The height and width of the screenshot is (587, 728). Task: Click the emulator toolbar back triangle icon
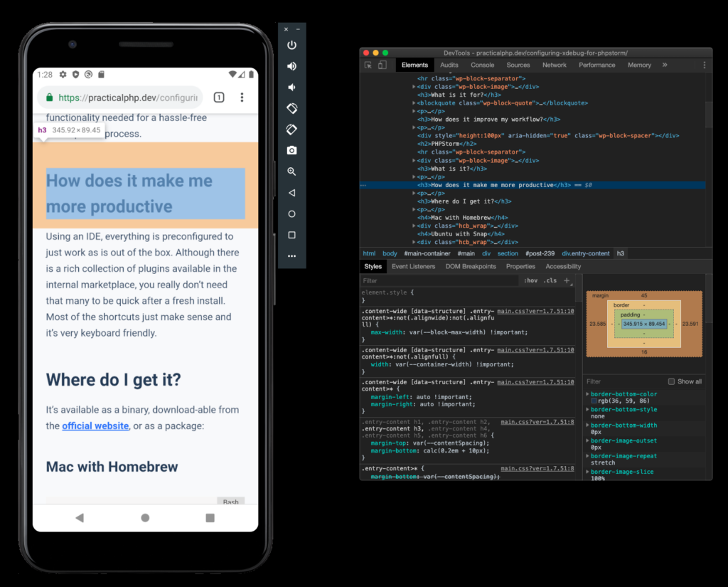[x=291, y=192]
